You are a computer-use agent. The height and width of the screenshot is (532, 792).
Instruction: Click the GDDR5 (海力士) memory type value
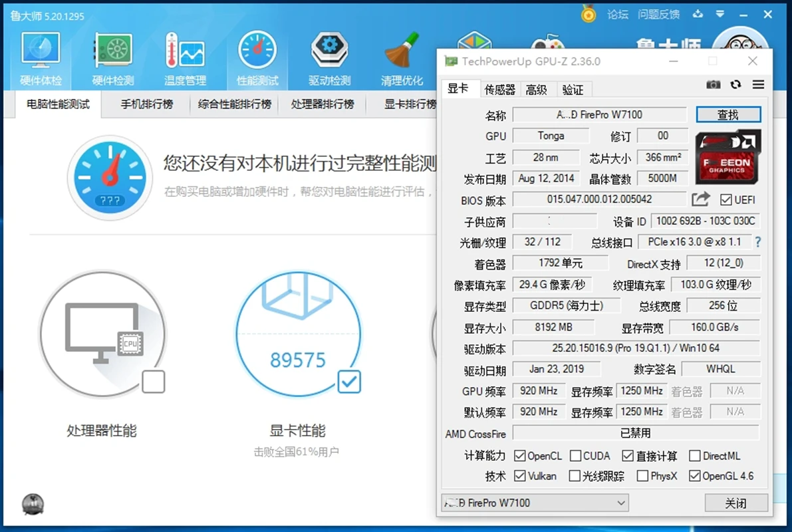click(566, 306)
